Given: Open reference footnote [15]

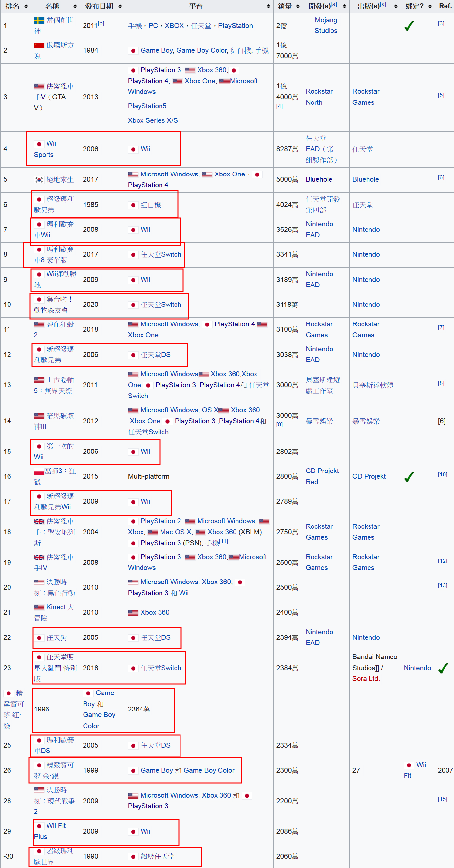Looking at the screenshot, I should [443, 799].
